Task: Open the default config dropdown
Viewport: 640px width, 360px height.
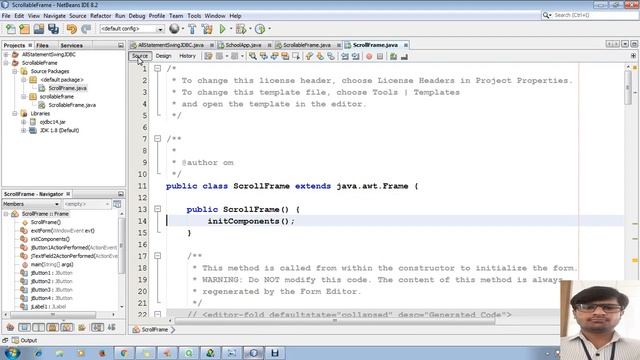Action: coord(160,29)
